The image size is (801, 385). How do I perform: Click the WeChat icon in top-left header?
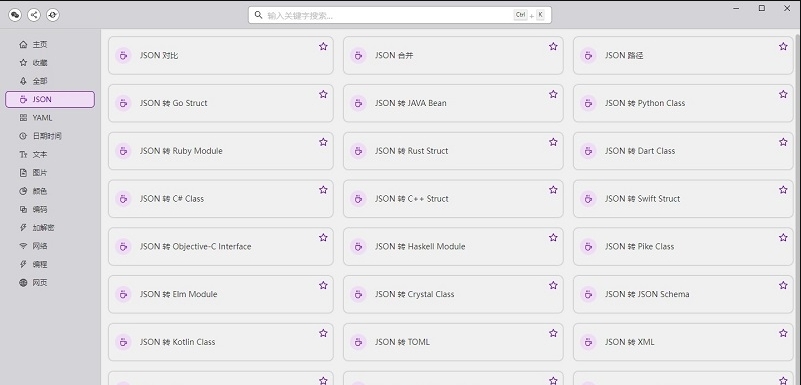click(x=15, y=15)
